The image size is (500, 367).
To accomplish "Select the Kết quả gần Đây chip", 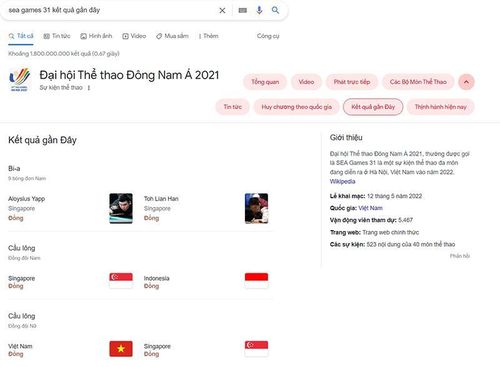I will [x=373, y=107].
